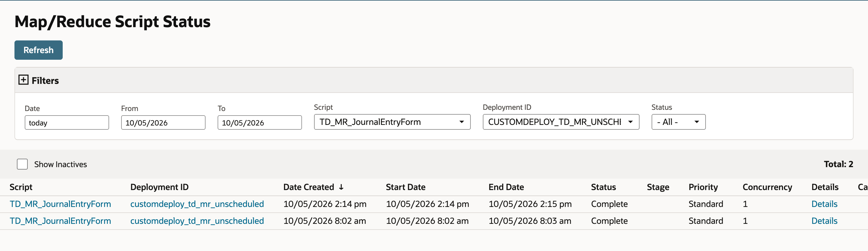Viewport: 868px width, 251px height.
Task: Click the Complete status in the 2:14 pm row
Action: [x=609, y=204]
